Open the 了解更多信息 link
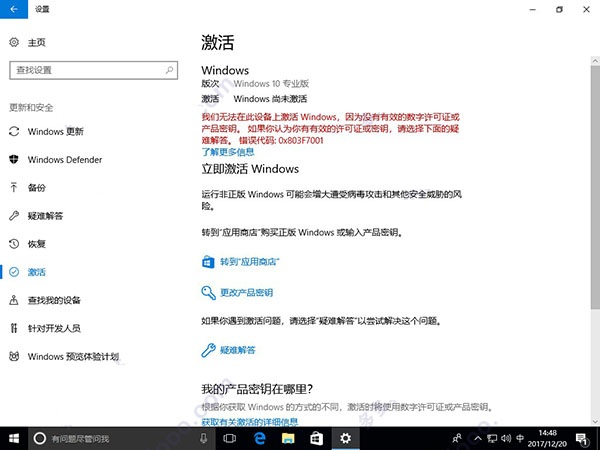Screen dimensions: 600x450 pyautogui.click(x=228, y=152)
